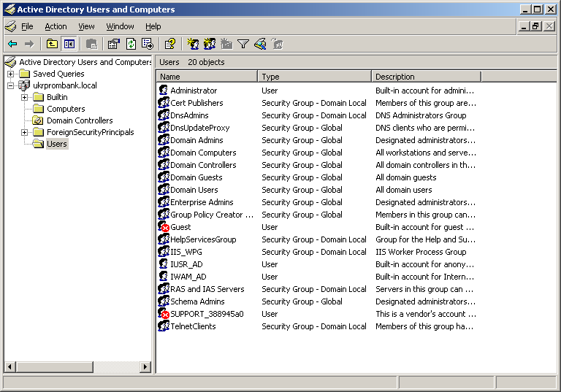This screenshot has height=392, width=561.
Task: Expand the ForeignSecurityPrincipals container
Action: point(24,132)
